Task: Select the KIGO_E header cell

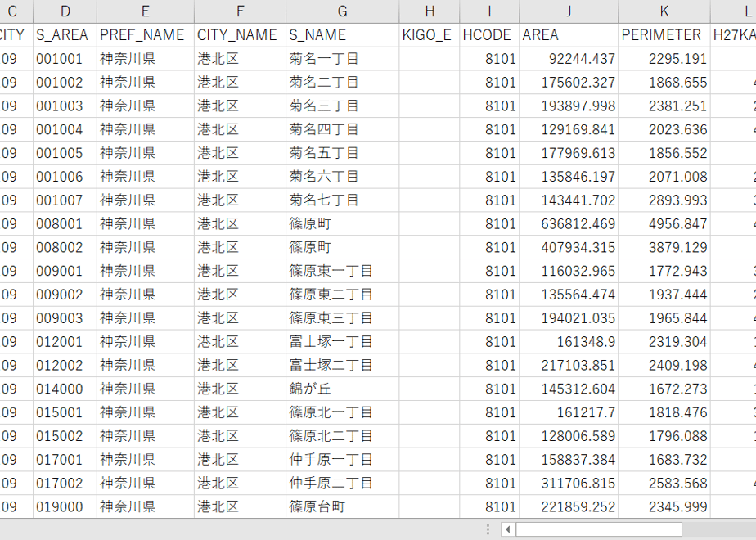Action: (429, 35)
